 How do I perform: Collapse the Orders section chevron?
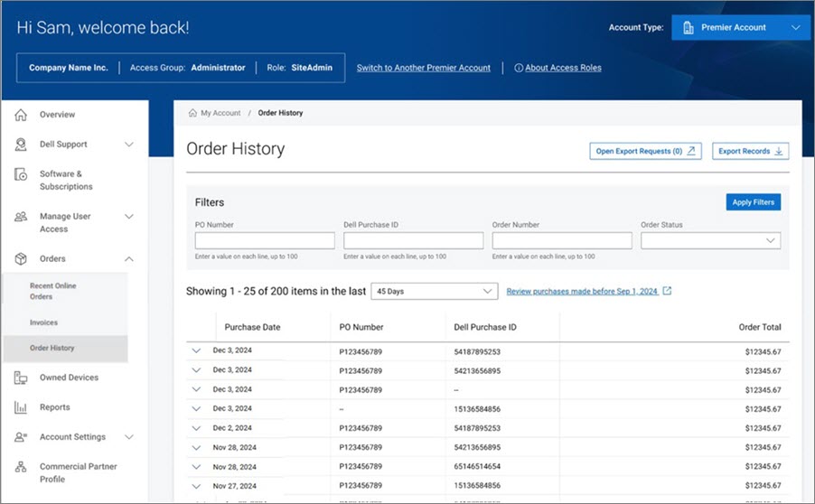[x=129, y=258]
